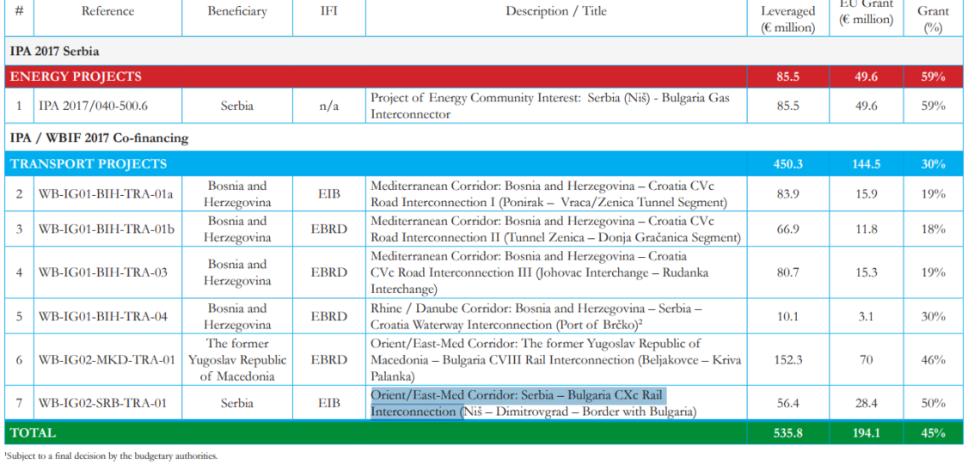Screen dimensions: 980x464
Task: Click "Niš – Dimitrovgrad – Border with Bulgaria" text
Action: (x=580, y=412)
